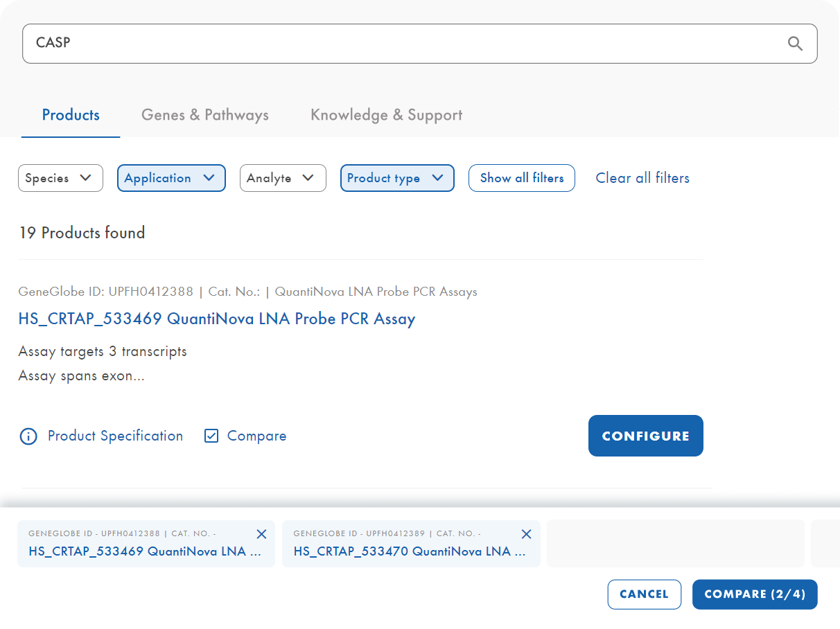Open the Product type filter dropdown
Image resolution: width=840 pixels, height=629 pixels.
396,178
